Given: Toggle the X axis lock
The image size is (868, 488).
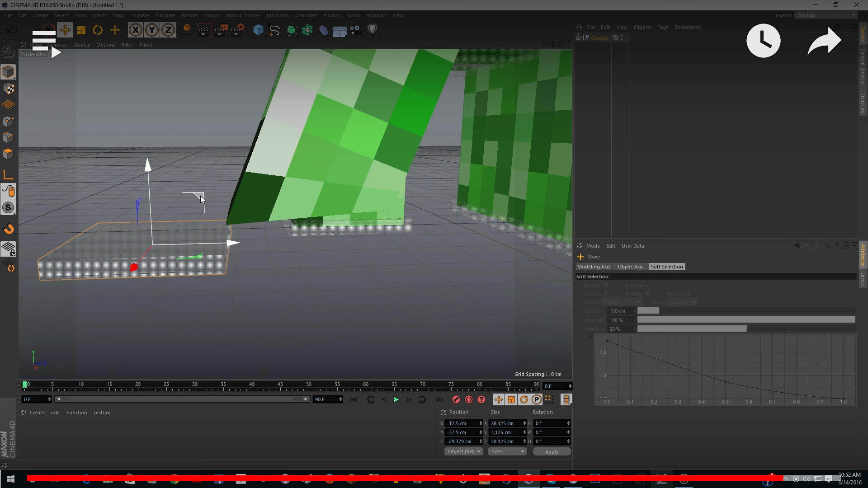Looking at the screenshot, I should tap(135, 30).
